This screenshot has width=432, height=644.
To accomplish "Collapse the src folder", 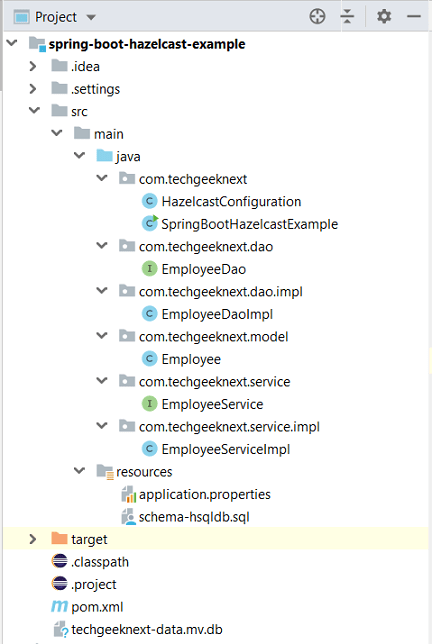I will tap(34, 110).
